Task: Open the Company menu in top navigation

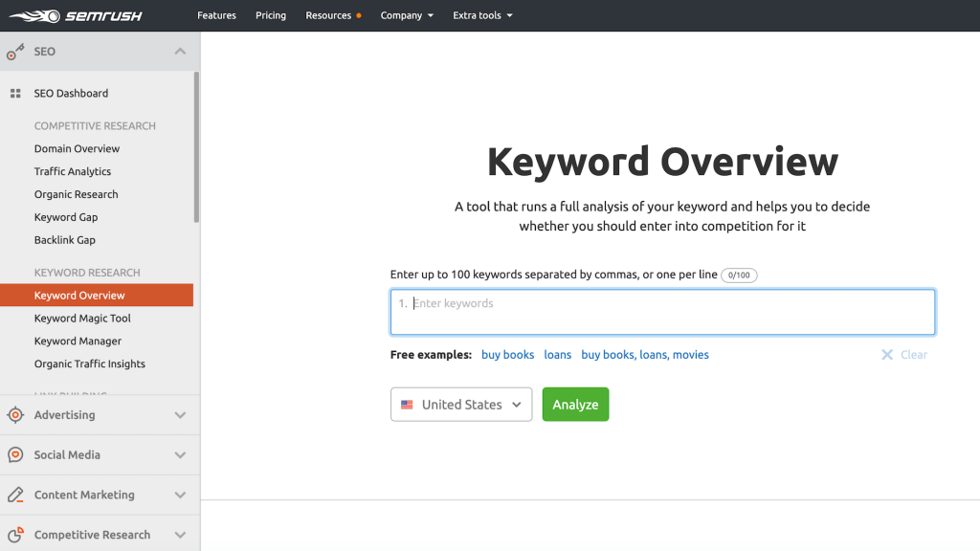Action: click(x=407, y=15)
